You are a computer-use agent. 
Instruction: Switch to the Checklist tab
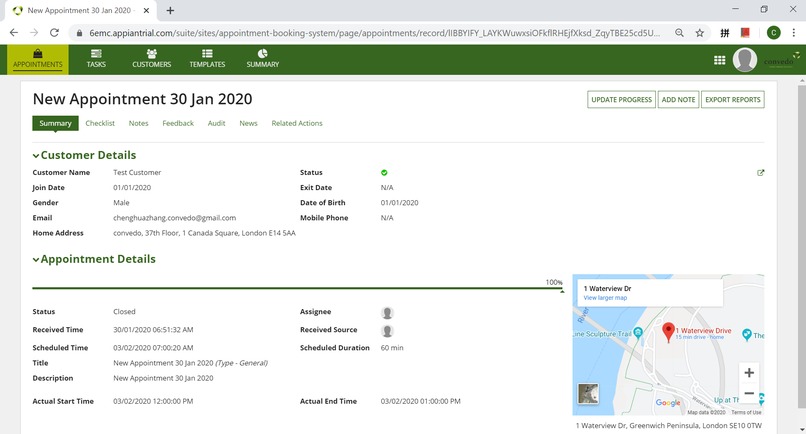click(x=100, y=123)
